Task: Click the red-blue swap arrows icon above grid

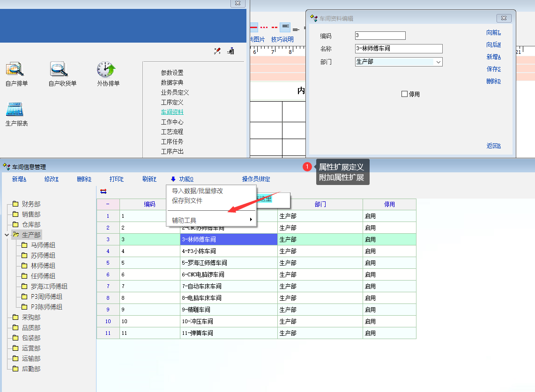Action: pyautogui.click(x=103, y=191)
